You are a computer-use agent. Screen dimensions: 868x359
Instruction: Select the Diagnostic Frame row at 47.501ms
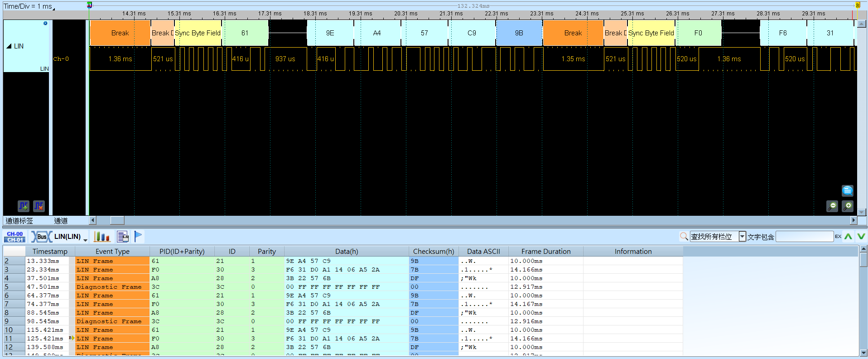(343, 287)
